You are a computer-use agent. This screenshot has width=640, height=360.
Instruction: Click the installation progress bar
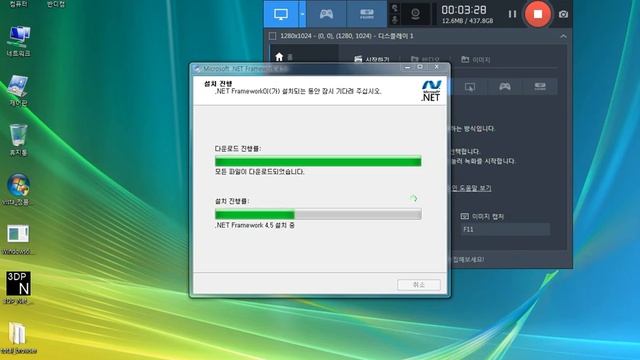click(318, 214)
